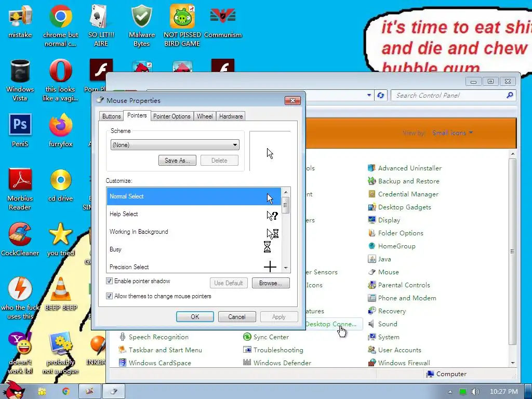The width and height of the screenshot is (532, 399).
Task: Switch to the Pointer Options tab
Action: click(x=171, y=116)
